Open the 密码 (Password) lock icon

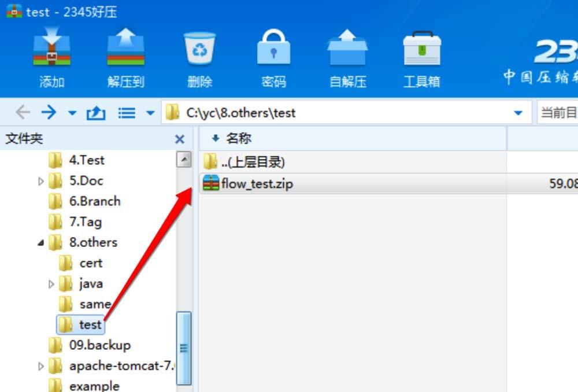click(273, 47)
